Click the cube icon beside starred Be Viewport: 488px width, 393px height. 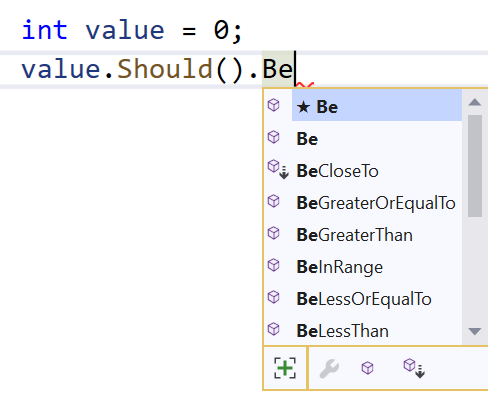point(274,105)
